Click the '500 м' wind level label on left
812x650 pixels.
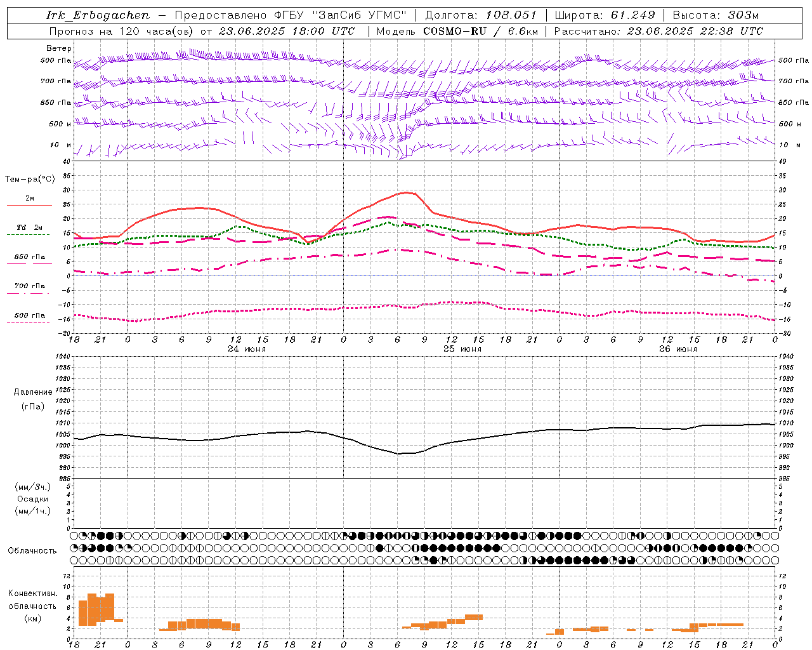click(60, 124)
